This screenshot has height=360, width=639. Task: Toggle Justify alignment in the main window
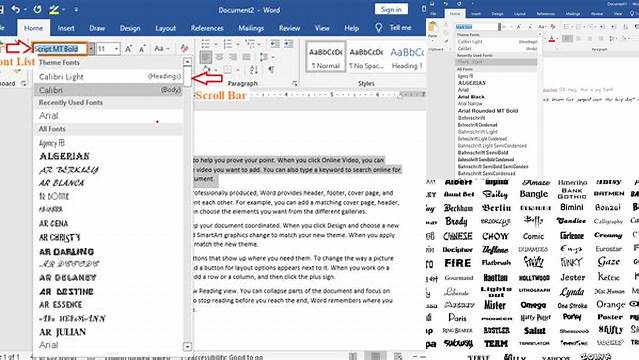click(x=247, y=57)
